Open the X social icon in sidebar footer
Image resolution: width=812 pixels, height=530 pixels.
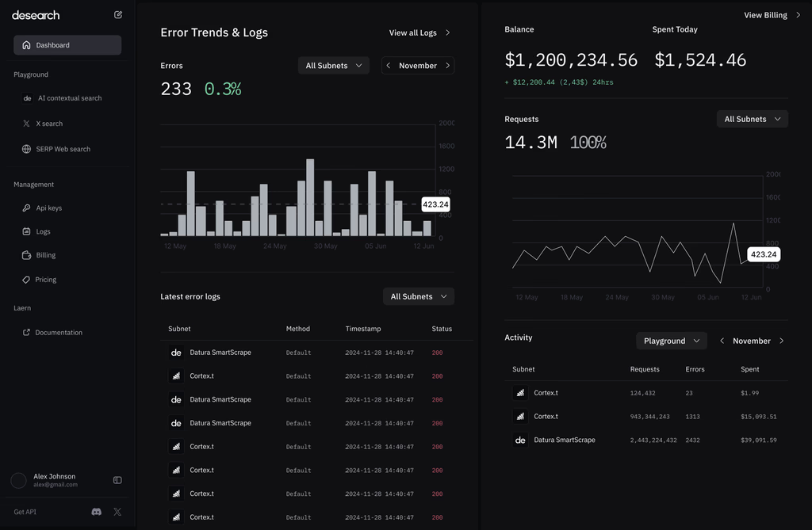[117, 511]
